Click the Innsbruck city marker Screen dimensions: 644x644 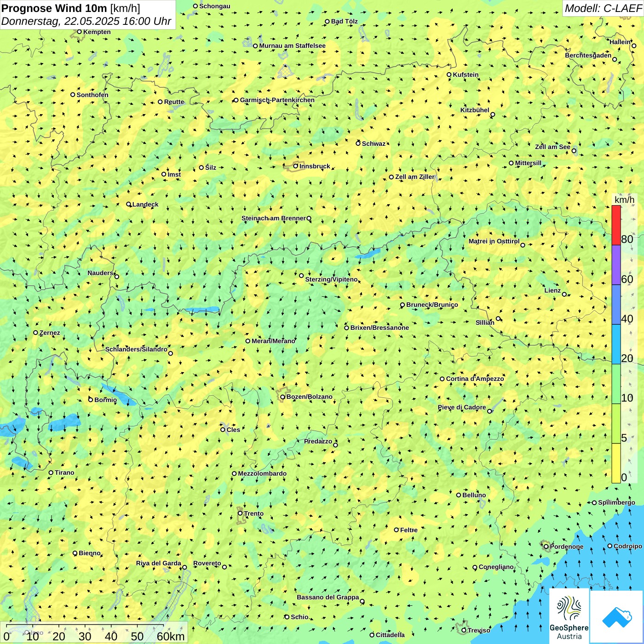coord(296,166)
